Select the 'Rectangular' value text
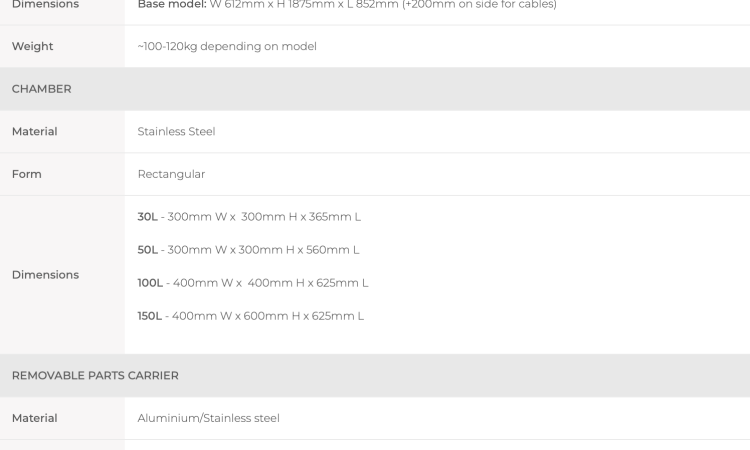Screen dimensions: 750x450 click(x=171, y=174)
